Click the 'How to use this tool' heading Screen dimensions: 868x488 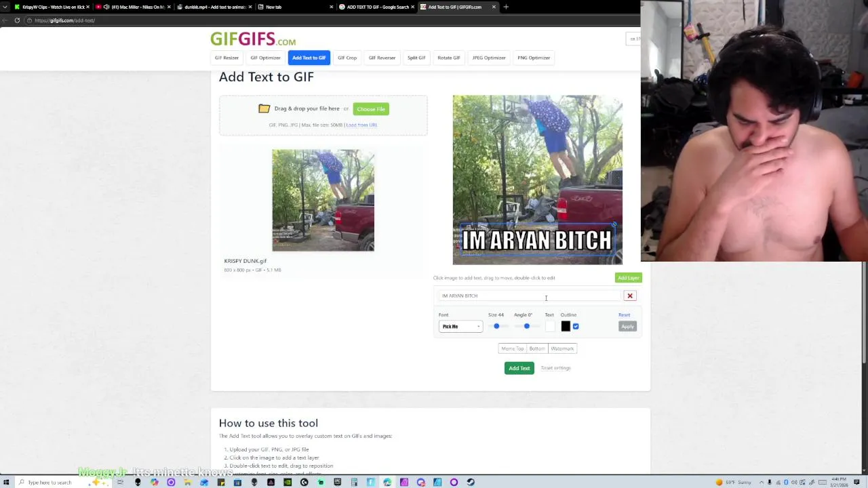[269, 424]
